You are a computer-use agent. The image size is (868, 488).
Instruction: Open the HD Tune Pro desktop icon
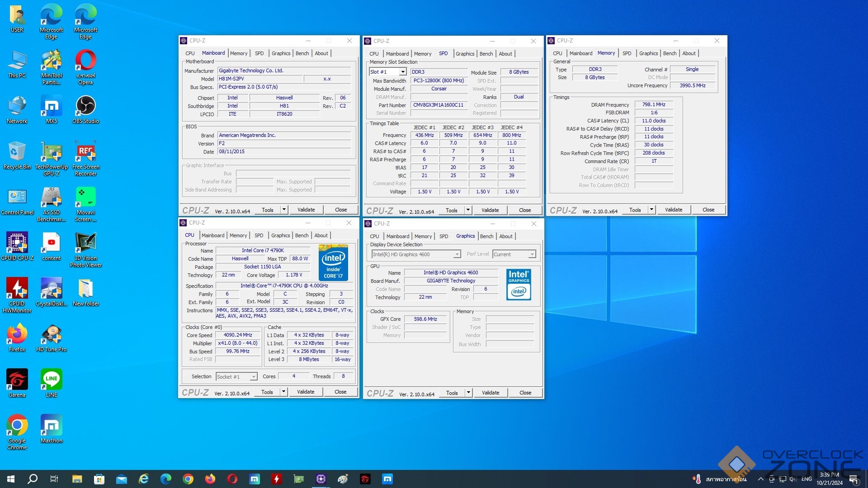(x=52, y=338)
